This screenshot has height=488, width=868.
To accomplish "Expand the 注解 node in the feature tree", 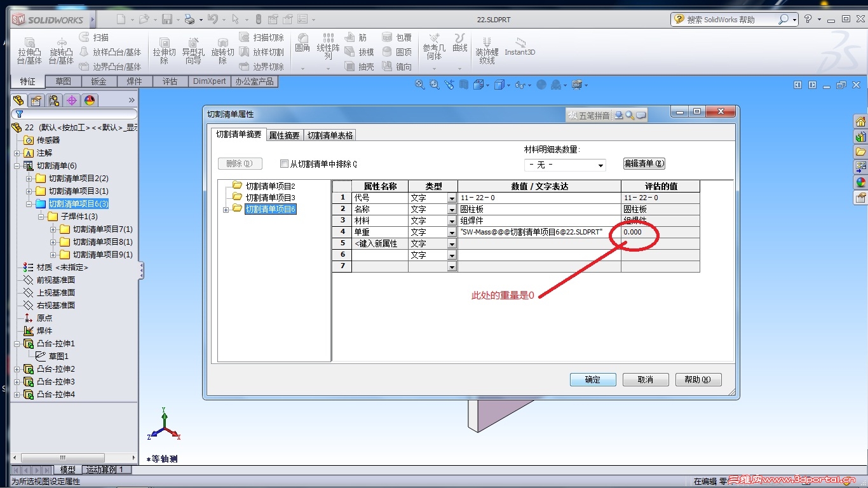I will pyautogui.click(x=17, y=153).
